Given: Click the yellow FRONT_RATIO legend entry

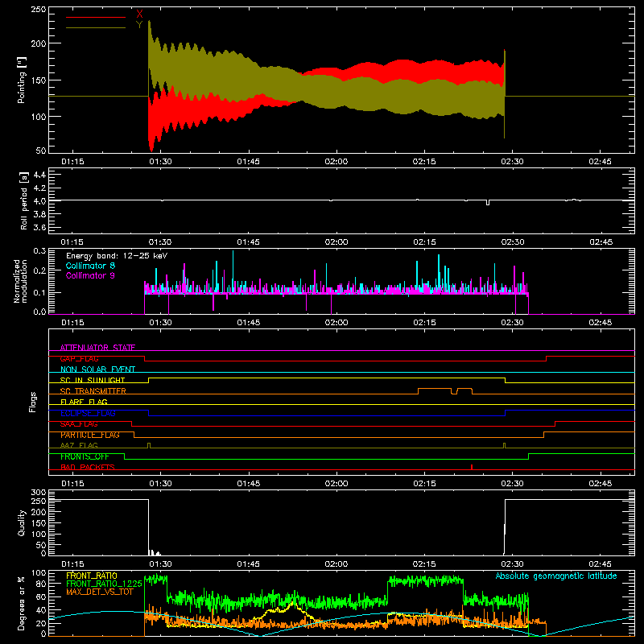Looking at the screenshot, I should coord(92,576).
